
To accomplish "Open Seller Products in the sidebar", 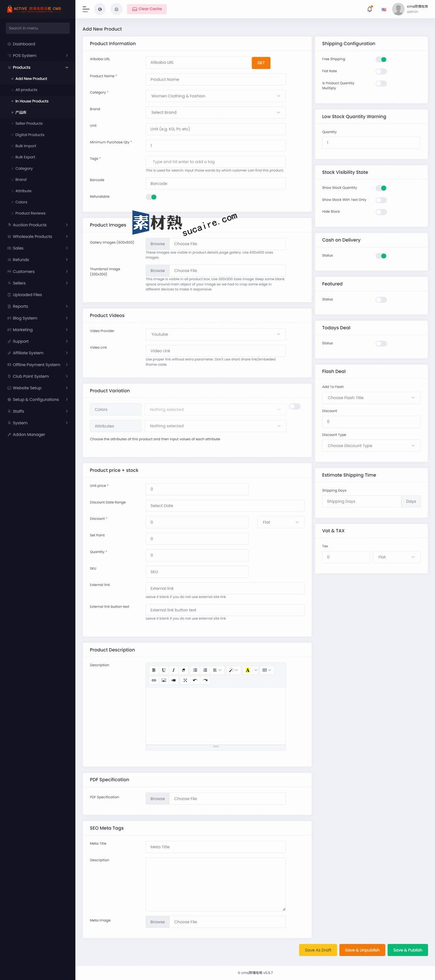I will (x=29, y=124).
